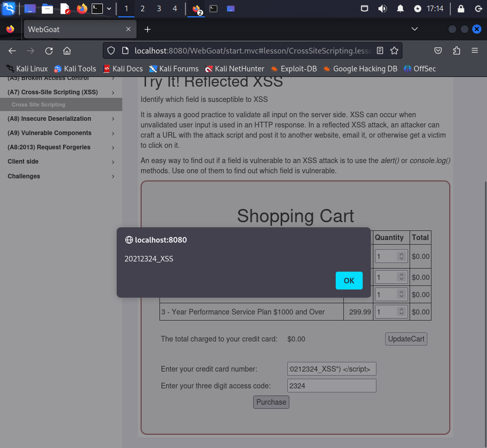Click the 17:14 clock
This screenshot has height=448, width=487.
(435, 8)
